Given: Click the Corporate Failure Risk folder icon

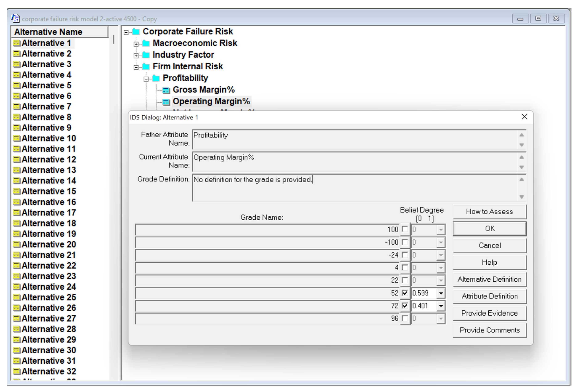Looking at the screenshot, I should (x=136, y=32).
